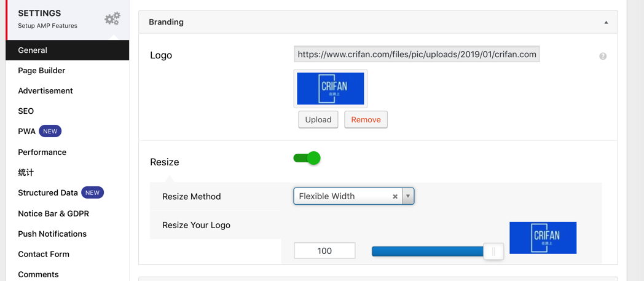Screen dimensions: 644x281
Task: Open Structured Data settings
Action: tap(48, 193)
